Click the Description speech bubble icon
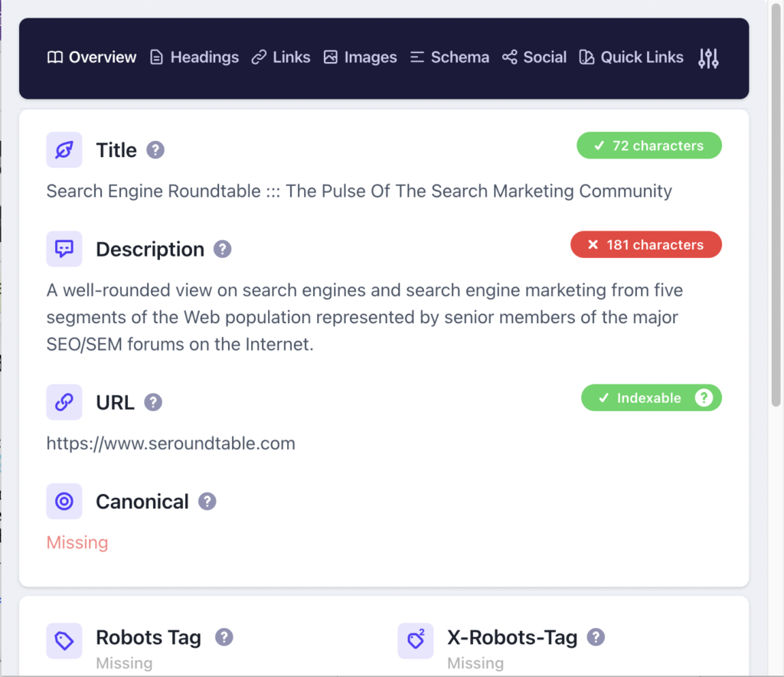 pos(64,249)
